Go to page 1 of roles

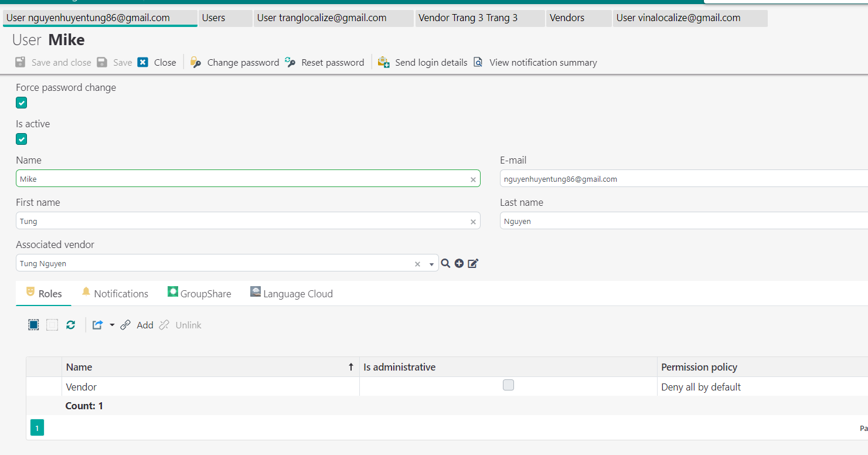37,428
